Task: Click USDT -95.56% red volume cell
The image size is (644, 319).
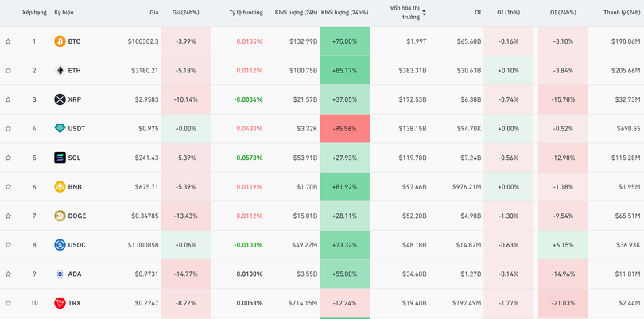Action: click(x=344, y=129)
